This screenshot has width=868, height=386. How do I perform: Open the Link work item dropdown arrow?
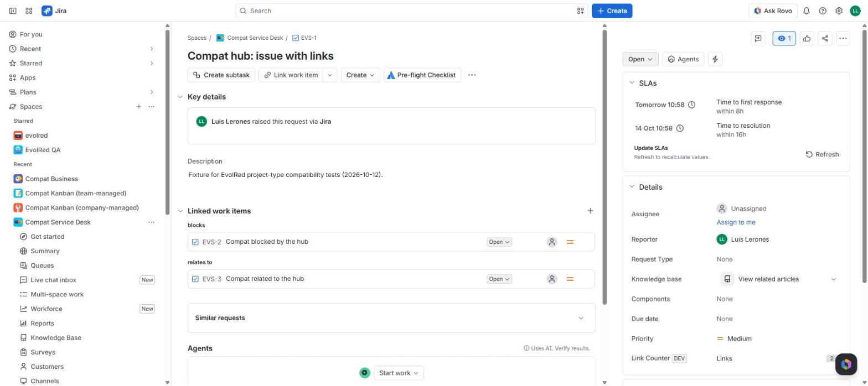[x=329, y=75]
